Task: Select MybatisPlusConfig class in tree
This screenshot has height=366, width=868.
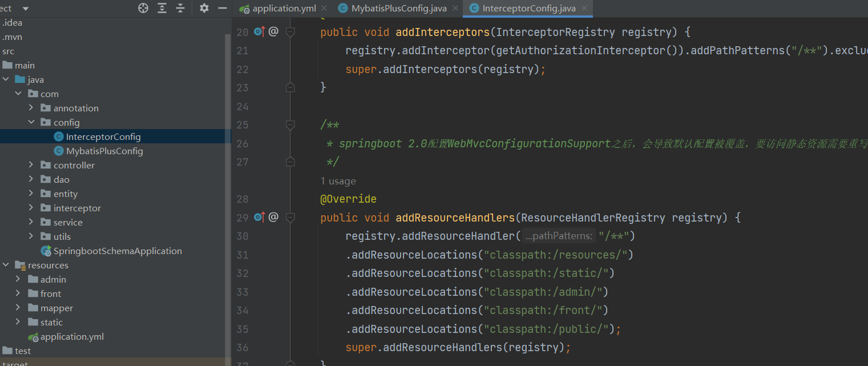Action: coord(104,151)
